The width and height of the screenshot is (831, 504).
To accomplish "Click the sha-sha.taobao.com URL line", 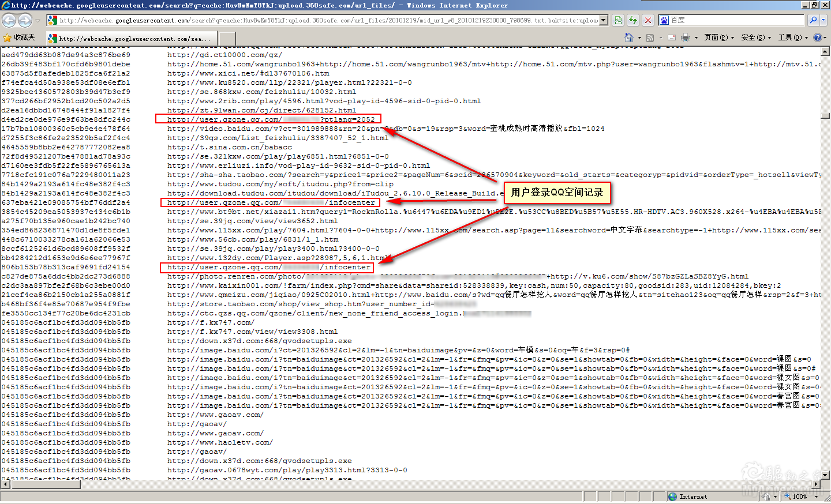I will click(x=494, y=175).
